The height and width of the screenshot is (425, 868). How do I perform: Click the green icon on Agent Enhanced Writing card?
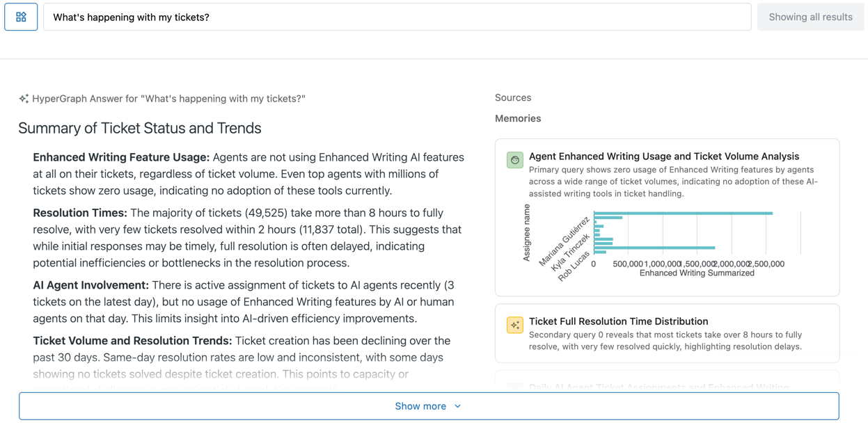coord(514,160)
